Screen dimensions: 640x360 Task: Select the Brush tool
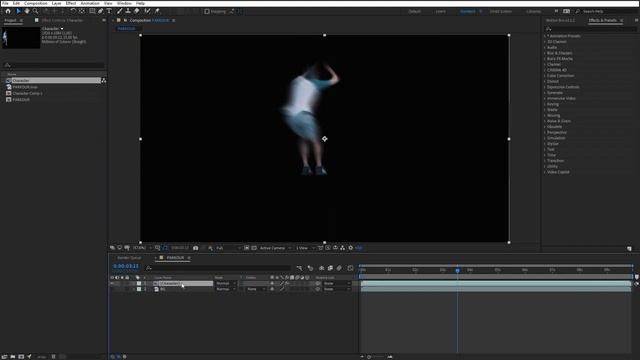tap(119, 11)
